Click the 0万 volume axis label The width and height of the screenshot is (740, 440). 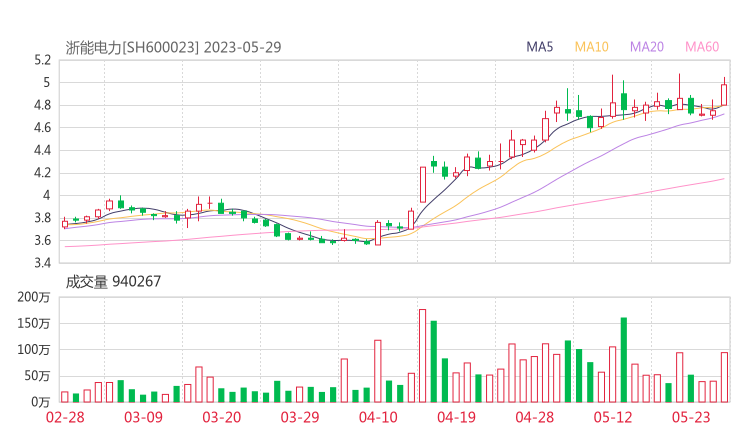pos(41,402)
